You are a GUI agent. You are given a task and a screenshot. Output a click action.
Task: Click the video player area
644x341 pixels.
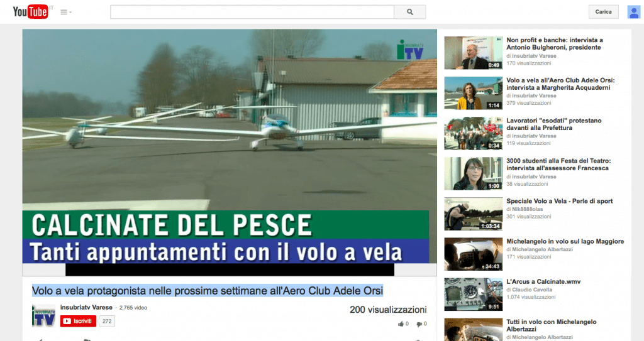point(230,144)
